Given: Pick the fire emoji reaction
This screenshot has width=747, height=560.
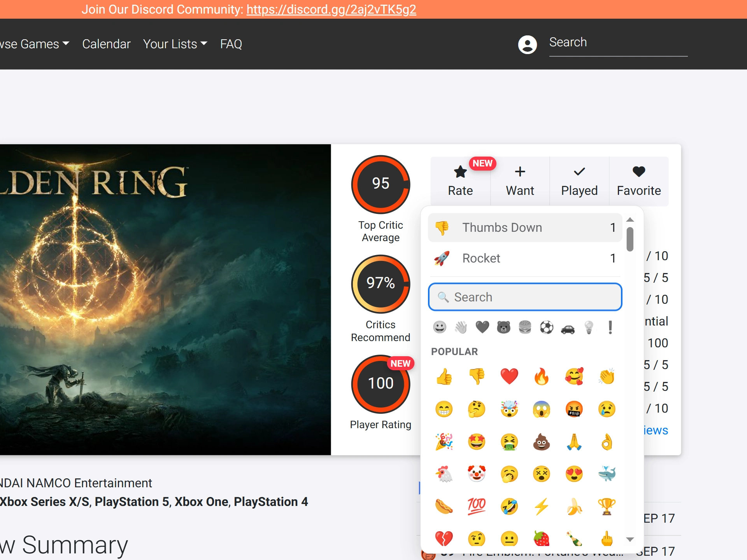Looking at the screenshot, I should [541, 376].
